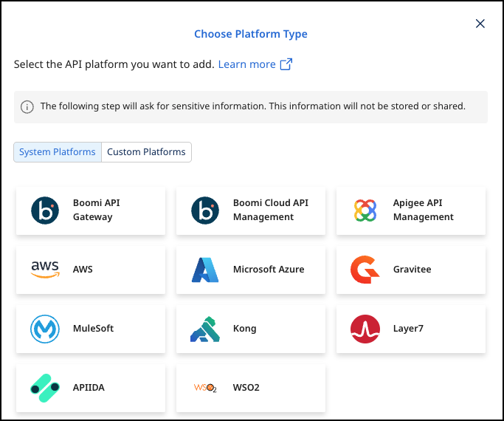Click the Layer7 red pulse logo
The image size is (504, 421).
point(365,329)
